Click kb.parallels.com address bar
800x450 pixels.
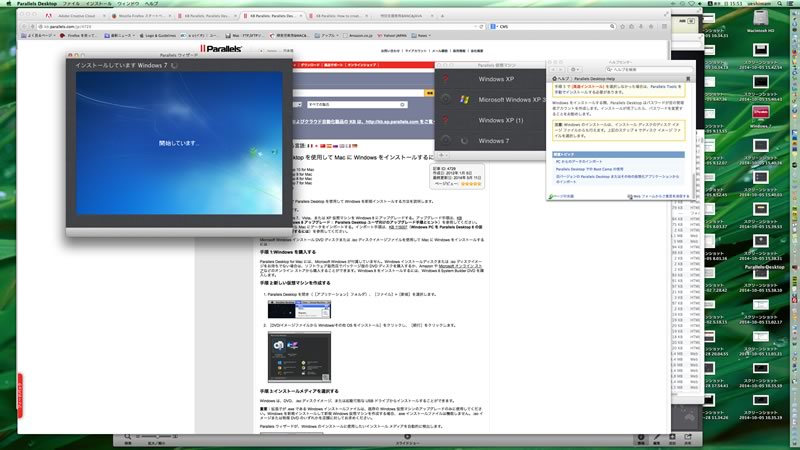tap(255, 26)
